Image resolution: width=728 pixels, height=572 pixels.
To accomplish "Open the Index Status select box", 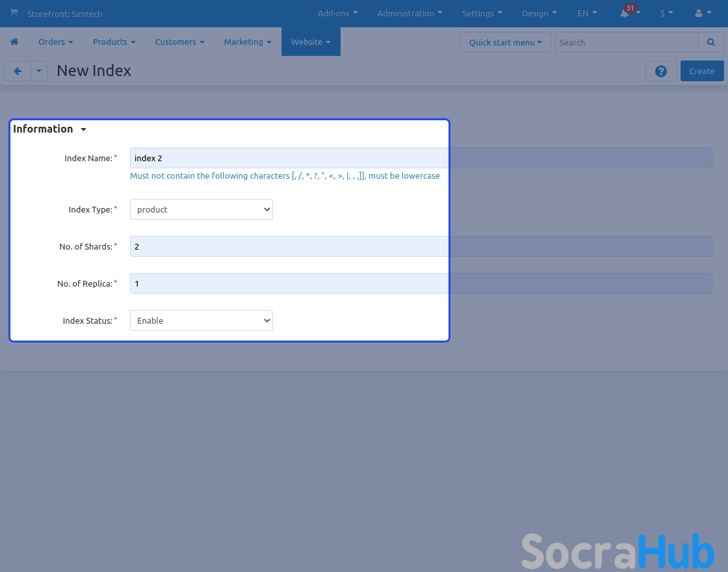I will click(x=201, y=320).
